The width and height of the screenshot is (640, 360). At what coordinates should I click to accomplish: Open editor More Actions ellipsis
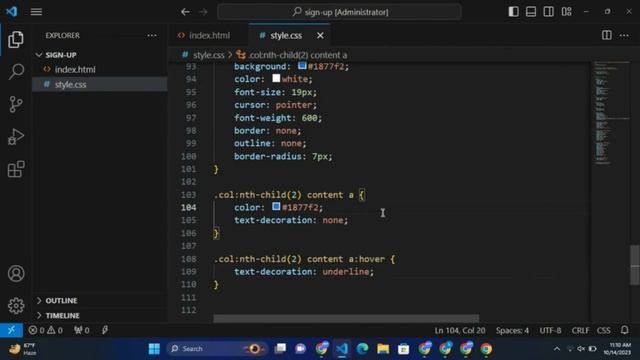click(624, 36)
